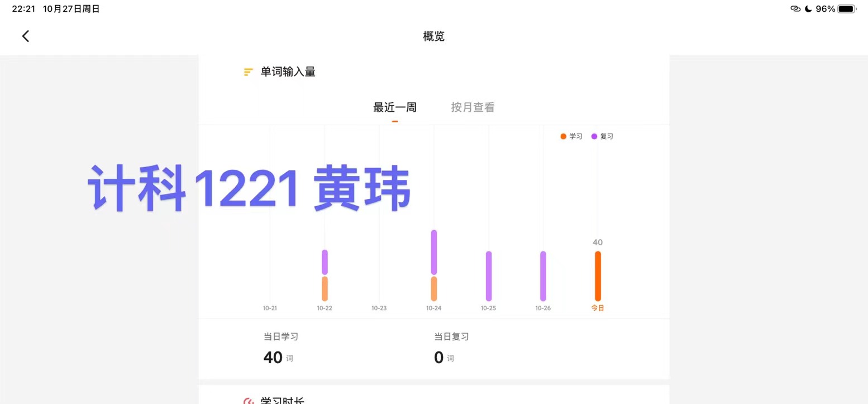Tap the 10-23 date label
The height and width of the screenshot is (404, 868).
[379, 308]
